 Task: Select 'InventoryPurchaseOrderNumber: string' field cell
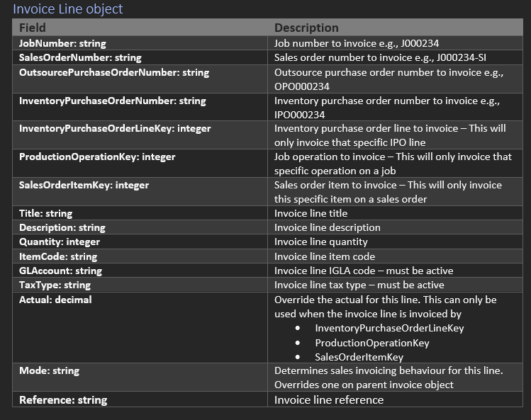pyautogui.click(x=140, y=107)
